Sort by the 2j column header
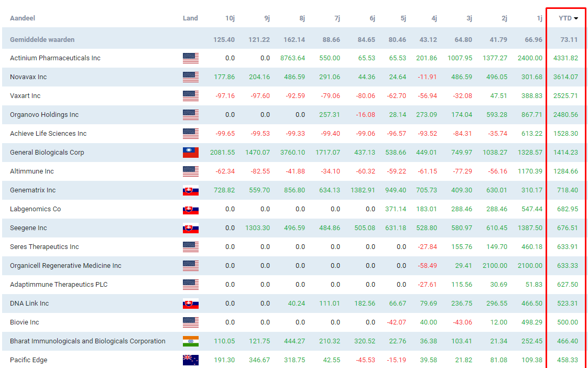Screen dimensions: 588x368 click(x=505, y=18)
